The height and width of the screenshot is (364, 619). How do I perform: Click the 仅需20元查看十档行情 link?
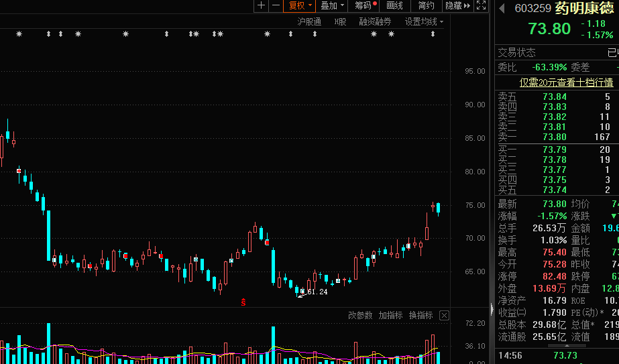(x=567, y=82)
